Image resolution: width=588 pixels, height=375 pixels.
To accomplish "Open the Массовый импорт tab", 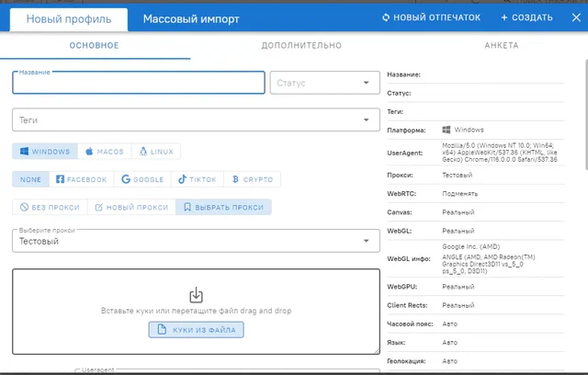I will [x=191, y=18].
